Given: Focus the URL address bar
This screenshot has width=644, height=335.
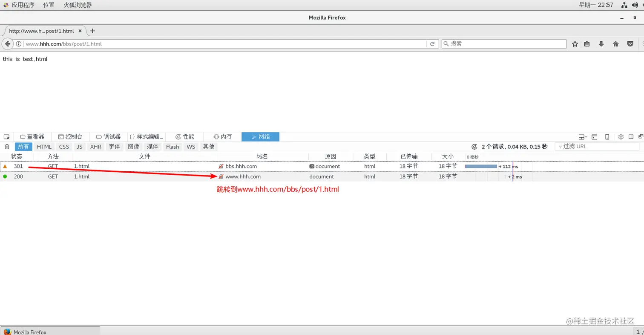Looking at the screenshot, I should (x=225, y=44).
